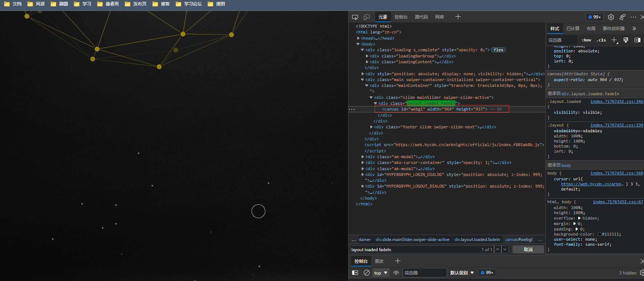Switch to the top 控制台 tab
Viewport: 644px width, 281px height.
pyautogui.click(x=401, y=17)
